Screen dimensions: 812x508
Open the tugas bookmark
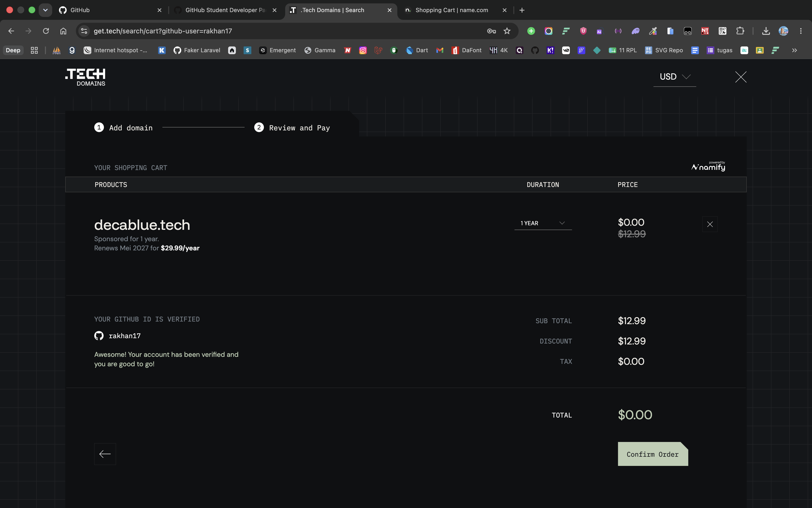720,50
